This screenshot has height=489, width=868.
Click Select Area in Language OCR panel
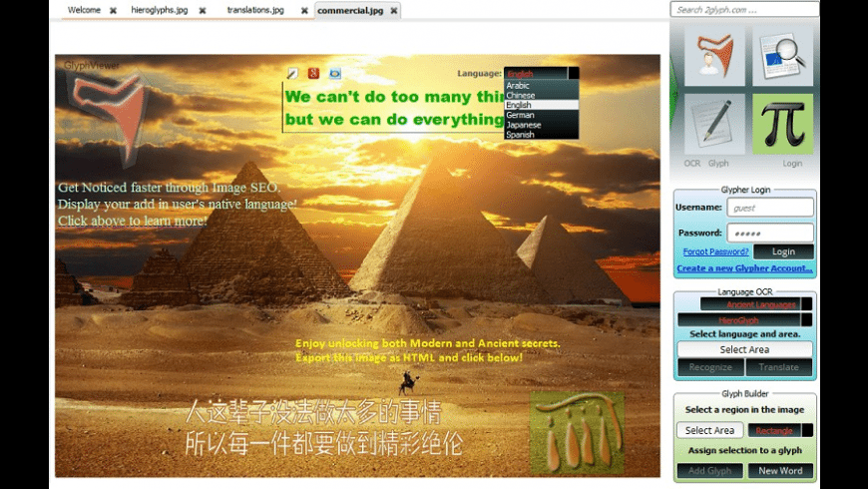click(744, 349)
